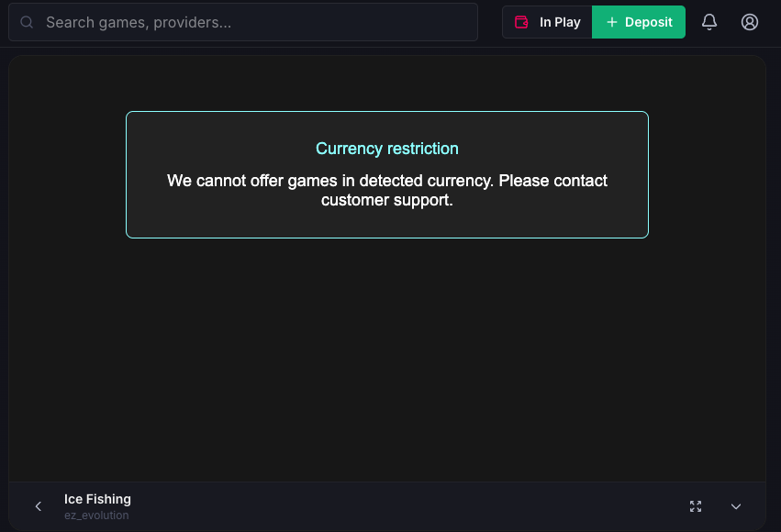781x532 pixels.
Task: Click the Ice Fishing game title
Action: [x=97, y=499]
